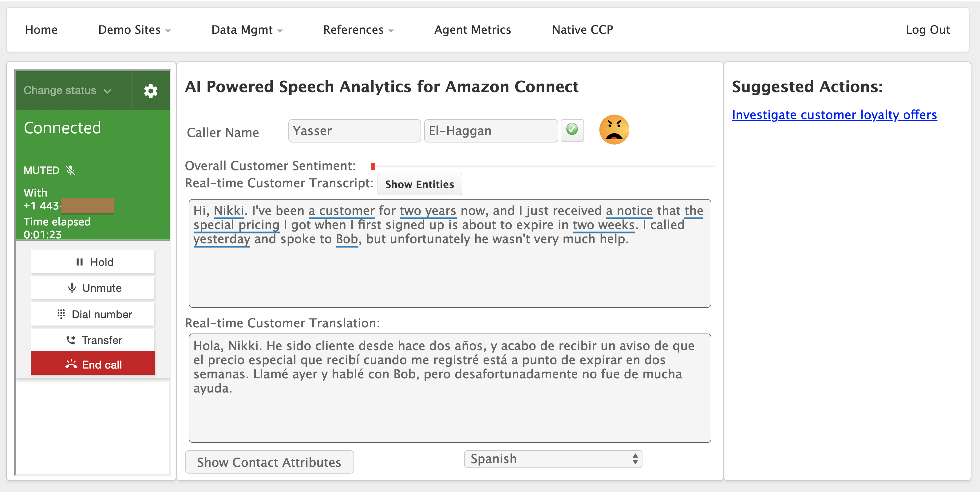Put the call on Hold
The width and height of the screenshot is (980, 492).
93,262
